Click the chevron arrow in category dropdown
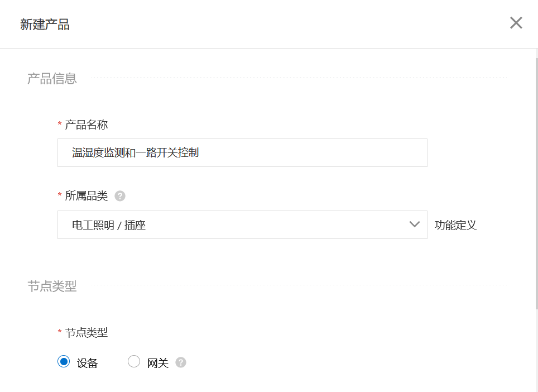Screen dimensions: 538x392 (414, 224)
